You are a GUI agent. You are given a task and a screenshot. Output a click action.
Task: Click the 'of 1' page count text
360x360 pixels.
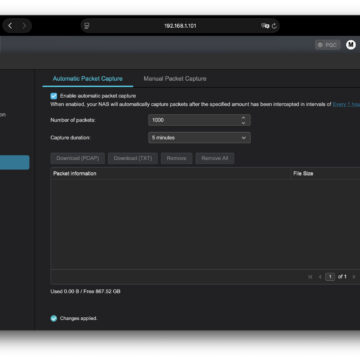coord(342,277)
